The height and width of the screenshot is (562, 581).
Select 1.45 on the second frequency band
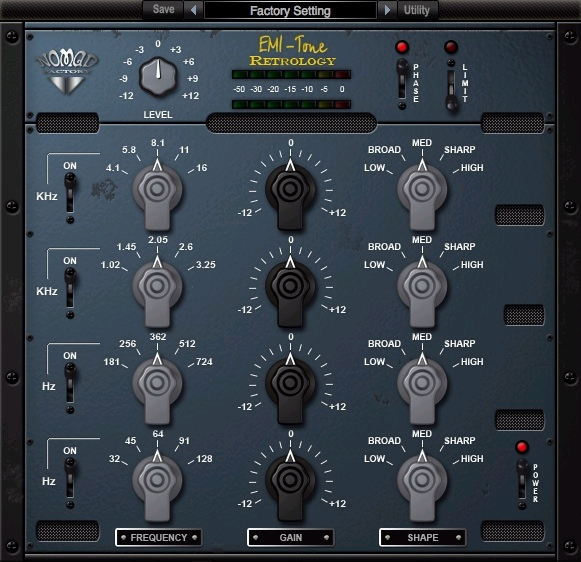(126, 247)
